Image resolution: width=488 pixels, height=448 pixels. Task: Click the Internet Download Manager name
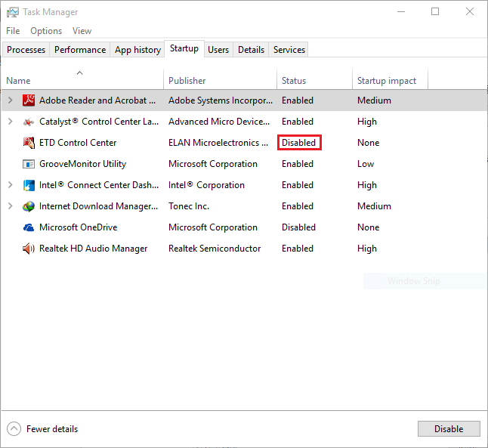(99, 206)
